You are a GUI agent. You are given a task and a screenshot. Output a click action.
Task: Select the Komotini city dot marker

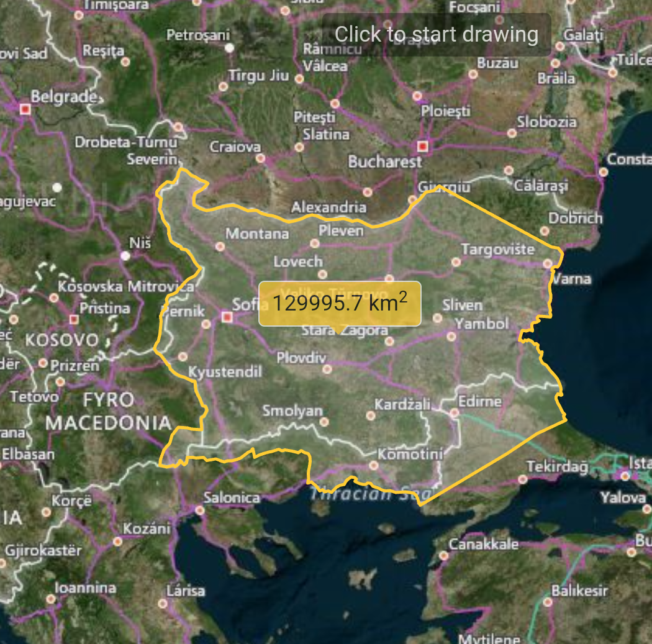pos(373,465)
